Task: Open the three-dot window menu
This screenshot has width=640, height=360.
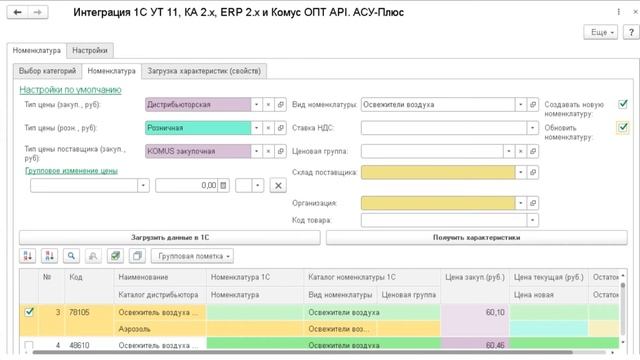Action: [619, 12]
